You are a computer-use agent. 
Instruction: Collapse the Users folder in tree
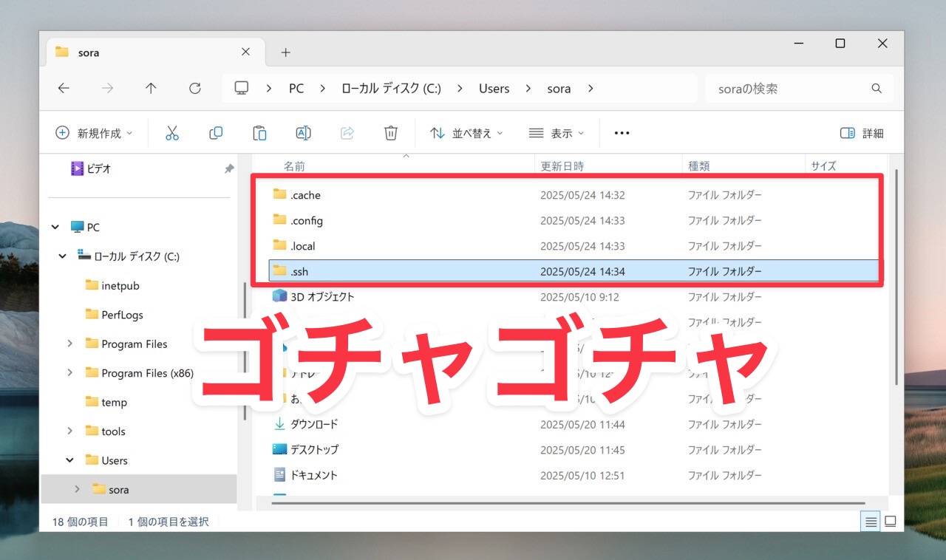pos(70,460)
